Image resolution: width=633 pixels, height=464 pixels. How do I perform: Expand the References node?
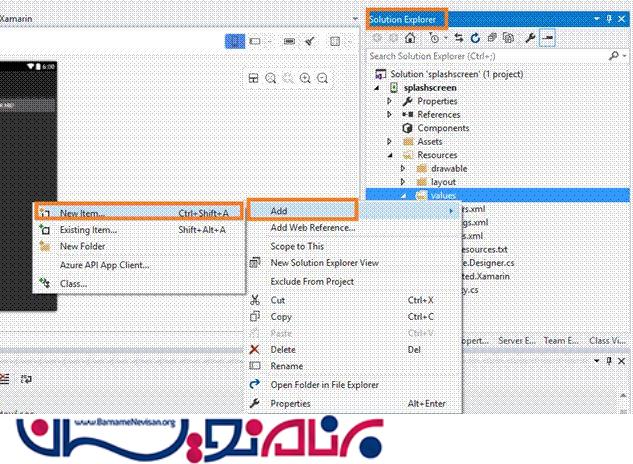pos(390,115)
